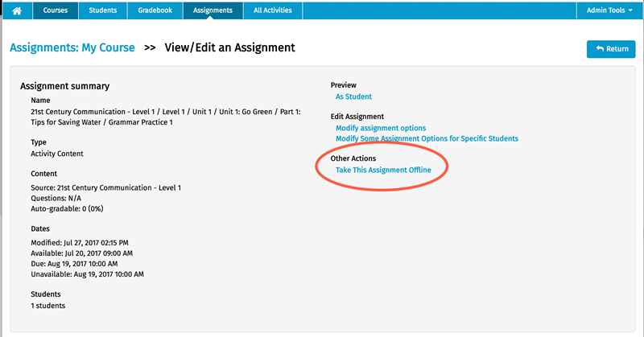Preview the assignment As Student
The width and height of the screenshot is (644, 337).
click(x=353, y=97)
